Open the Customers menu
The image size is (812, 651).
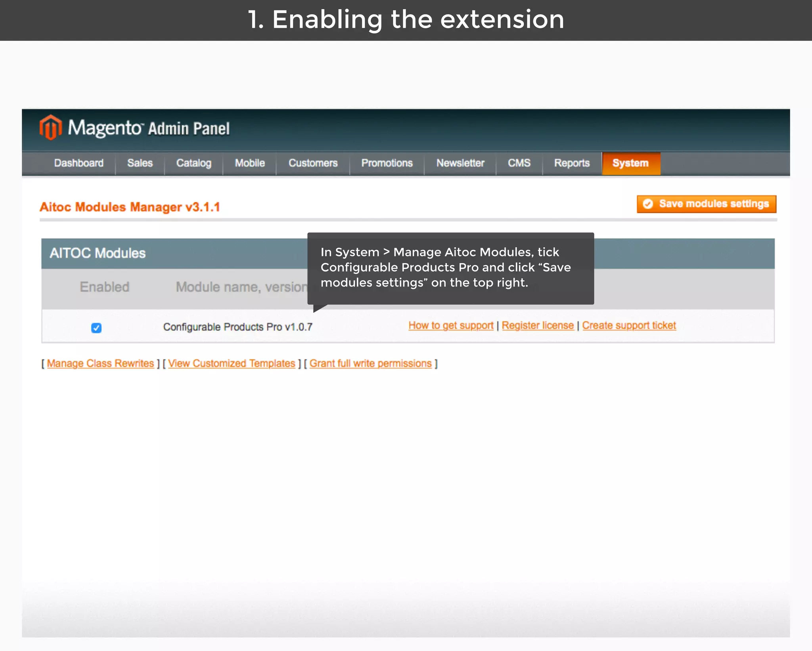[313, 163]
